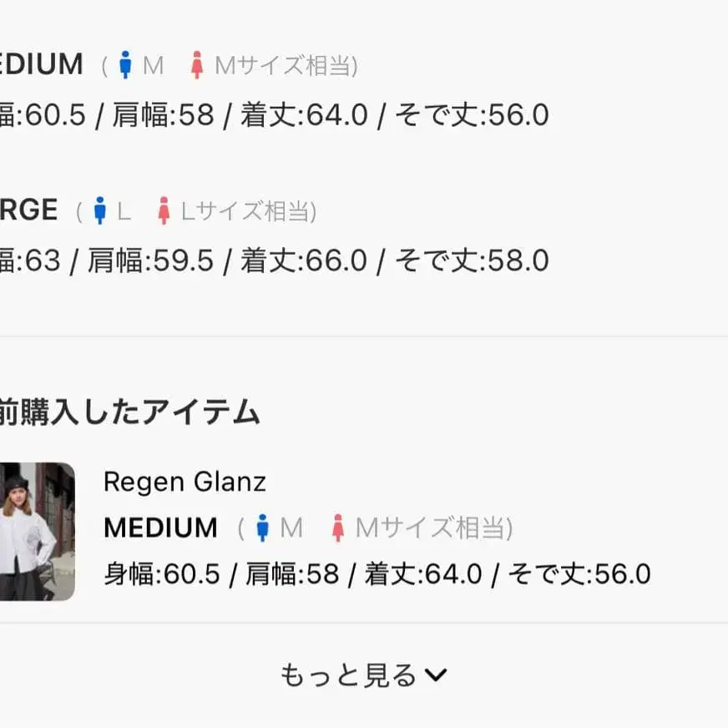Expand the list via もっと見る text

click(347, 675)
